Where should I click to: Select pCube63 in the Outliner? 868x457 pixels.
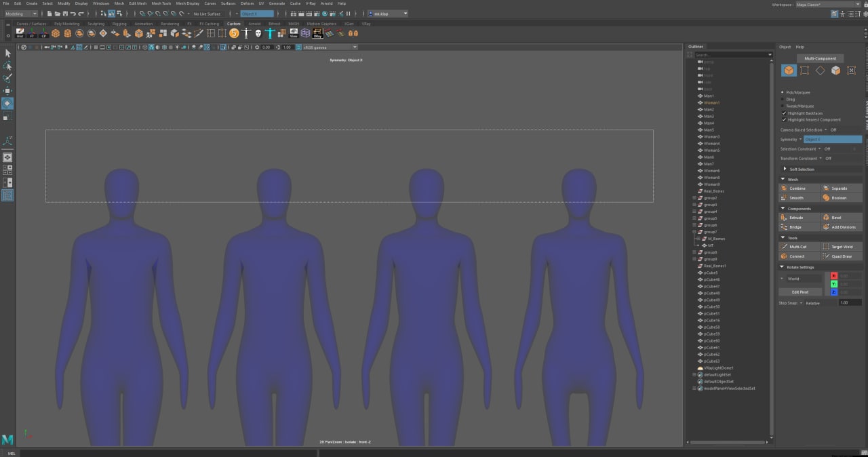[711, 361]
